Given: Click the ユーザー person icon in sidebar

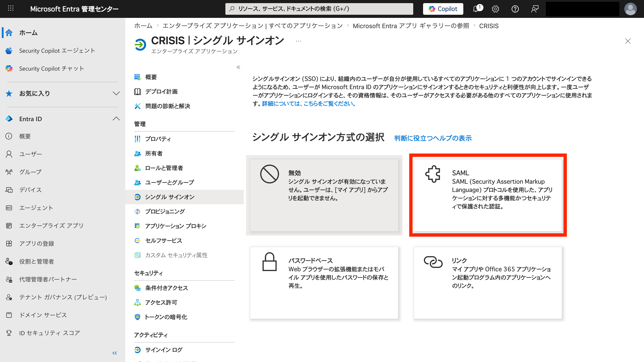Looking at the screenshot, I should coord(9,154).
